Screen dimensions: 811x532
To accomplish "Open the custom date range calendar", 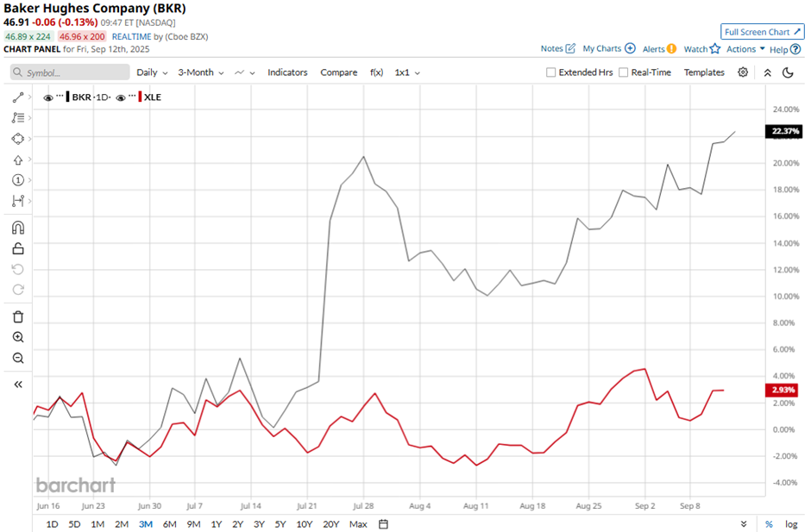I will pyautogui.click(x=383, y=524).
